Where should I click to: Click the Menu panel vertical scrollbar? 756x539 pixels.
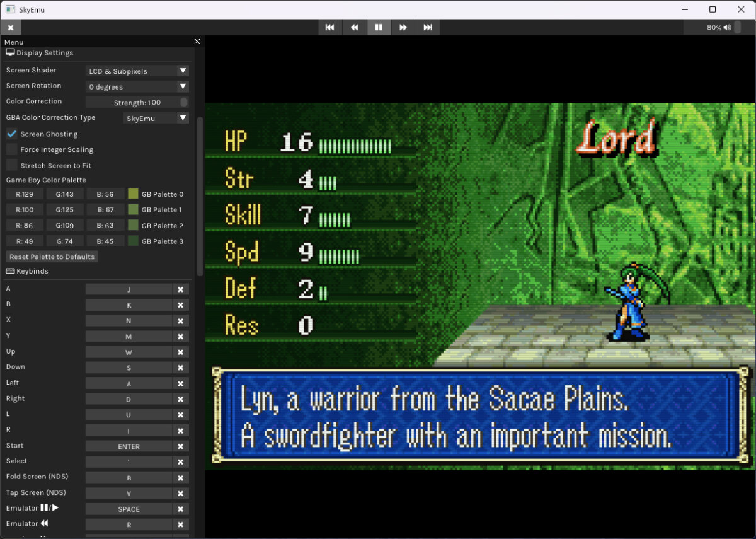pos(200,195)
